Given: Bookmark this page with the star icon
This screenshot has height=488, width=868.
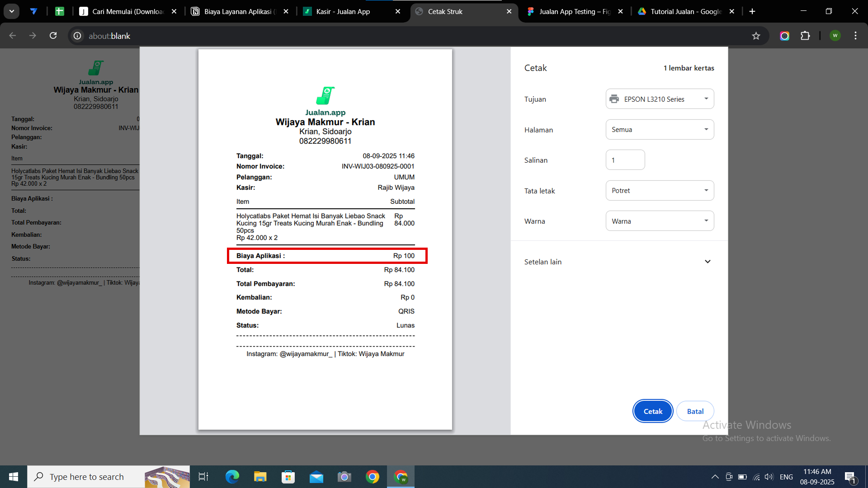Looking at the screenshot, I should 756,36.
